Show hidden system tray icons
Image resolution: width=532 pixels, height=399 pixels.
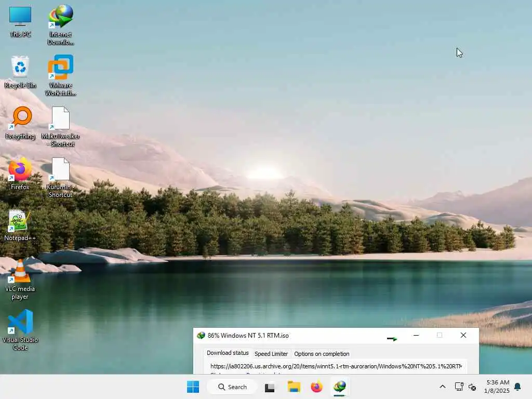point(443,387)
